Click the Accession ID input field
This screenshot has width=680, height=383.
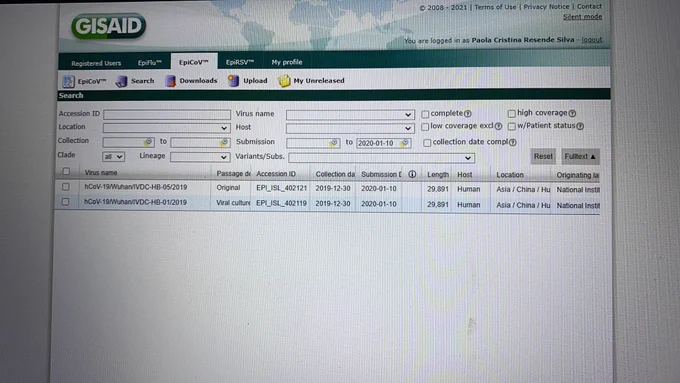tap(167, 115)
